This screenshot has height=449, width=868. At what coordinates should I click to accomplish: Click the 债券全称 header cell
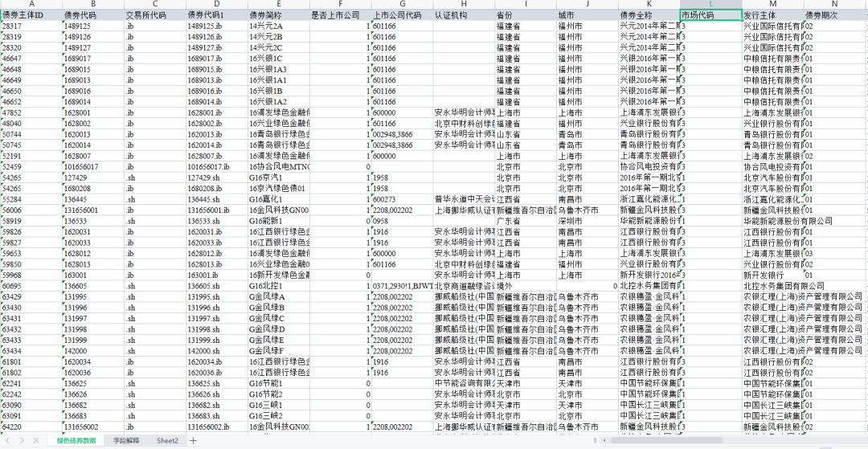coord(649,15)
